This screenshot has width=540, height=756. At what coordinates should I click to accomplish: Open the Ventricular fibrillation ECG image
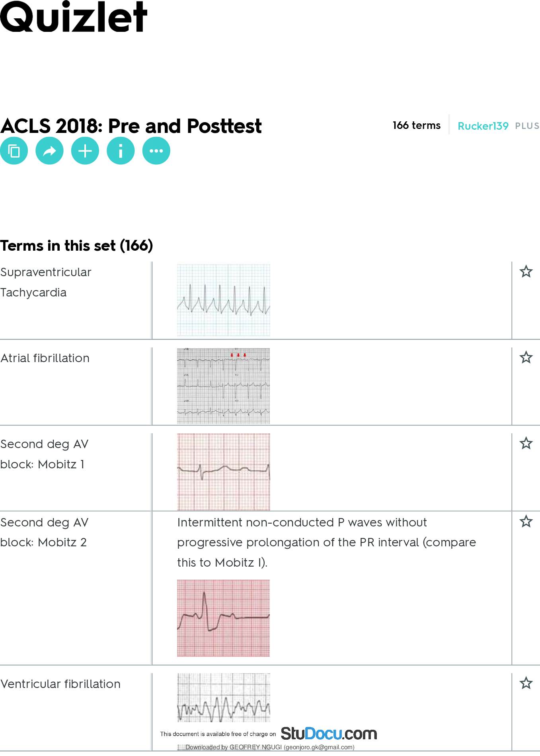coord(223,698)
